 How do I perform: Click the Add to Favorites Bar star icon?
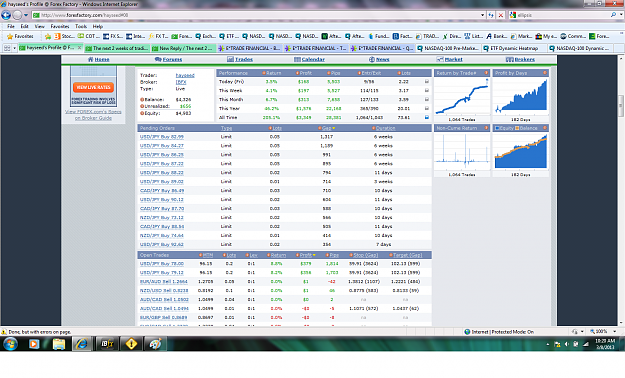point(48,36)
